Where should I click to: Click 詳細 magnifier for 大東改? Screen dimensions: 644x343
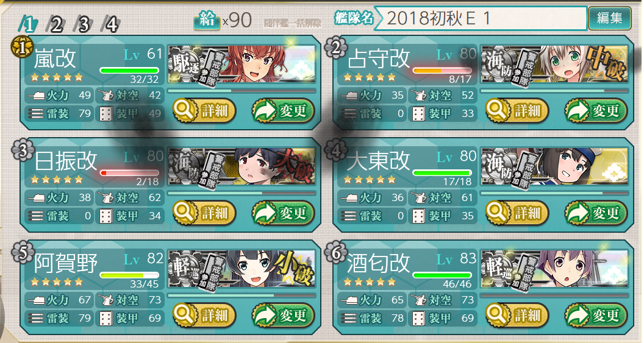point(498,213)
